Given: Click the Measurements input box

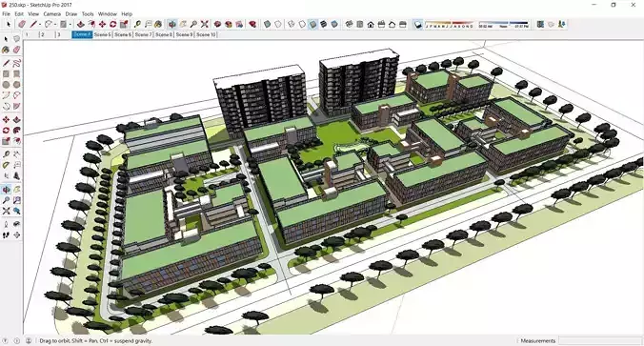Looking at the screenshot, I should (599, 340).
